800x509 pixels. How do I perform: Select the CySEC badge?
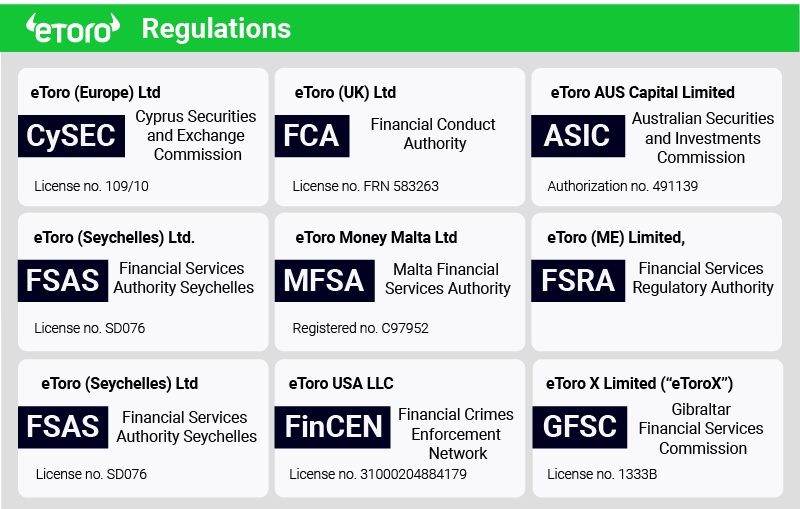(x=71, y=136)
